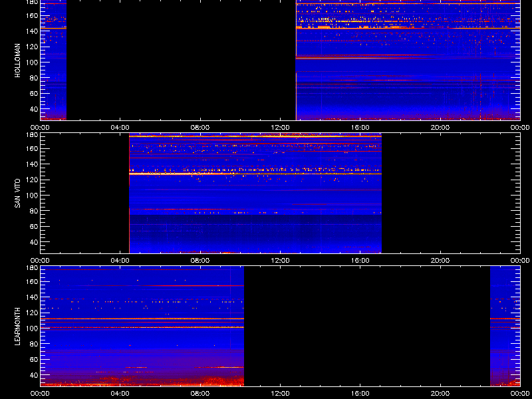Viewport: 532px width, 399px height.
Task: Choose the 140 tick on LEARMONTH axis
Action: tap(32, 297)
